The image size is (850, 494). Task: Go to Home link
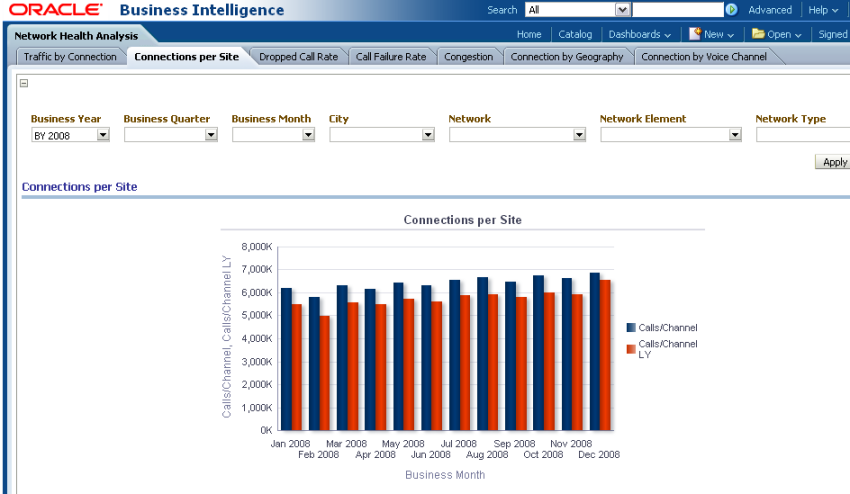click(529, 34)
